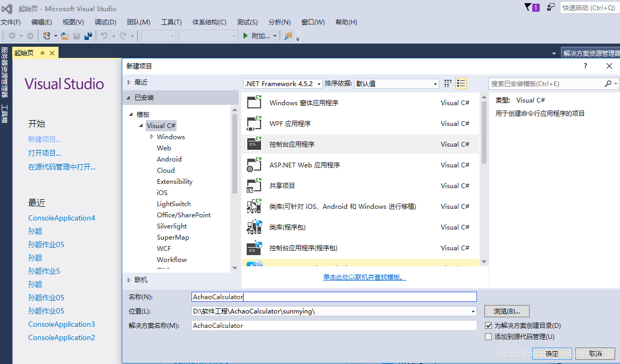Select the Android tree item
The image size is (620, 364).
tap(169, 159)
